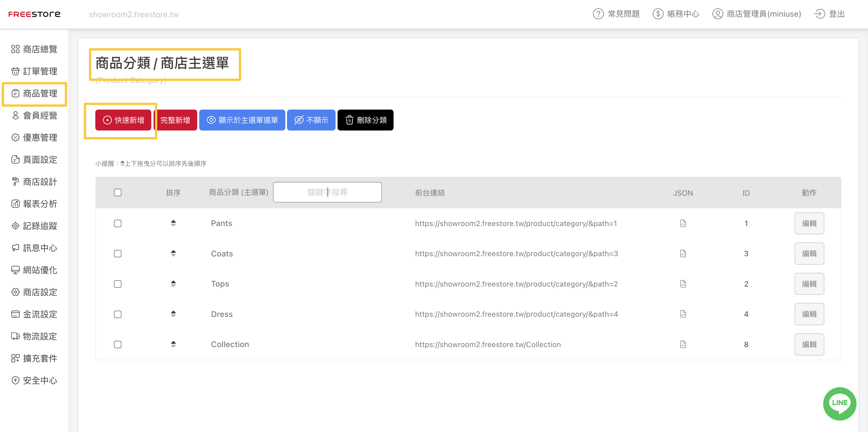This screenshot has height=432, width=868.
Task: Click 編輯 button for Dress category
Action: coord(809,314)
